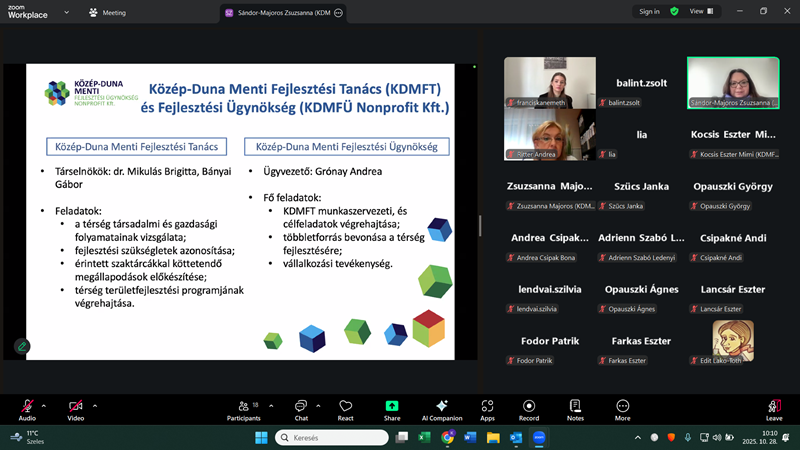Toggle meeting recording with Record button
This screenshot has width=800, height=450.
point(529,407)
